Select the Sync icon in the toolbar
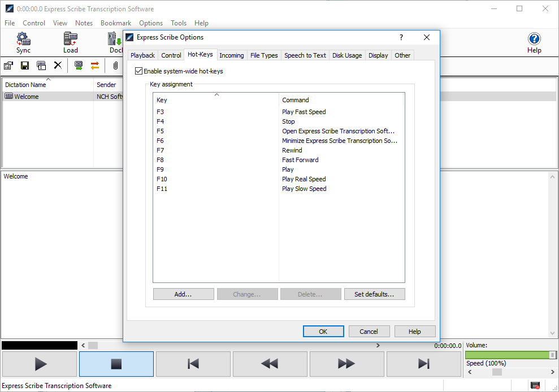This screenshot has height=392, width=559. click(x=23, y=42)
